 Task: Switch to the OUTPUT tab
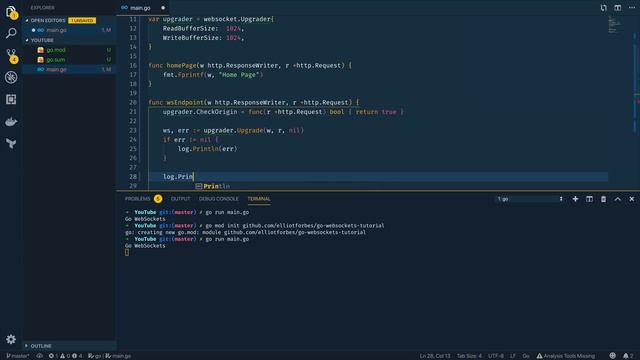pos(180,199)
